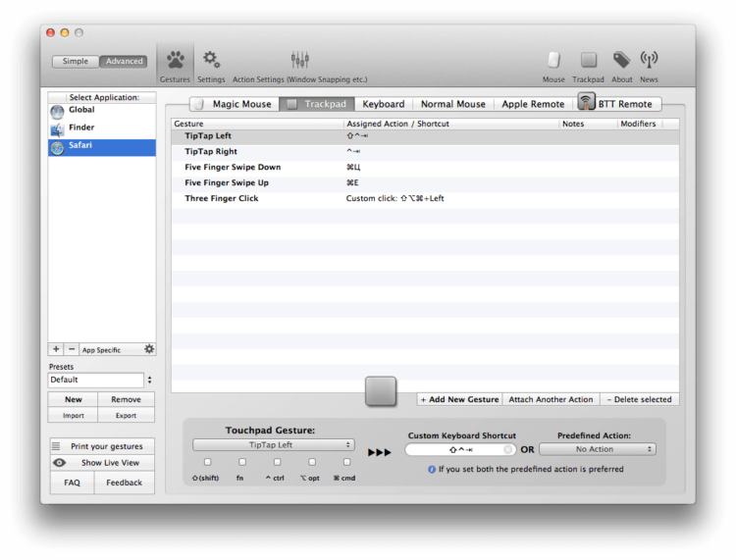Image resolution: width=736 pixels, height=560 pixels.
Task: Open Action Settings sliders icon
Action: click(x=299, y=65)
